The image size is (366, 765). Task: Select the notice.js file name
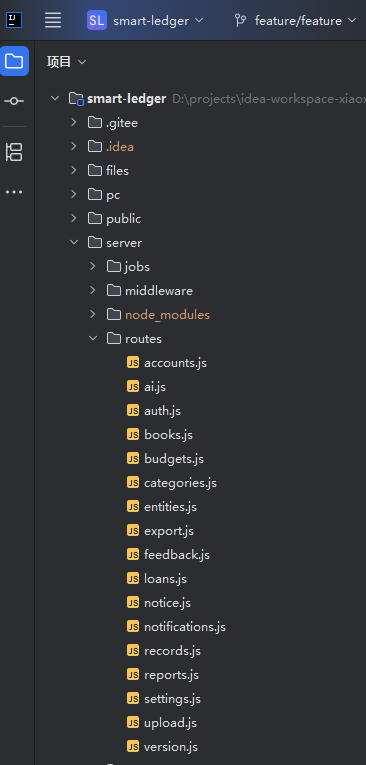tap(167, 603)
